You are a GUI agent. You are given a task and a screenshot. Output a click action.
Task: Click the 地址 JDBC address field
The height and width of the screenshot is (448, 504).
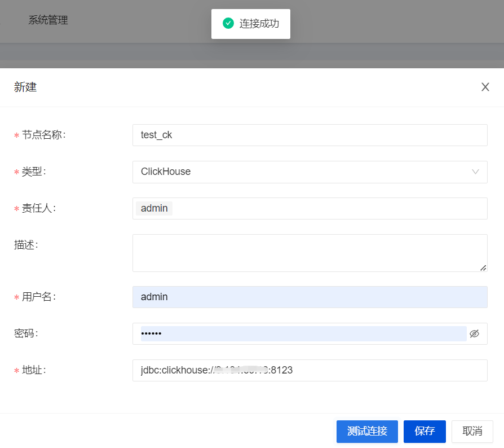click(310, 370)
